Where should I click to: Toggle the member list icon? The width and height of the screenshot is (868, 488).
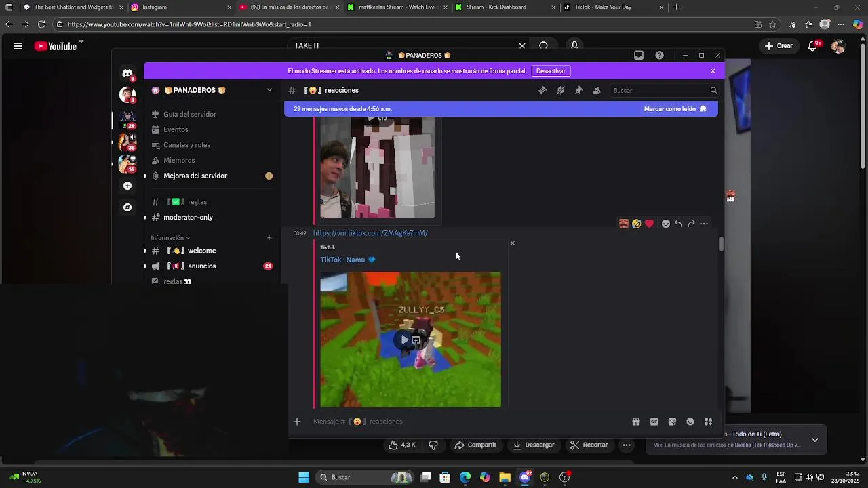[597, 90]
